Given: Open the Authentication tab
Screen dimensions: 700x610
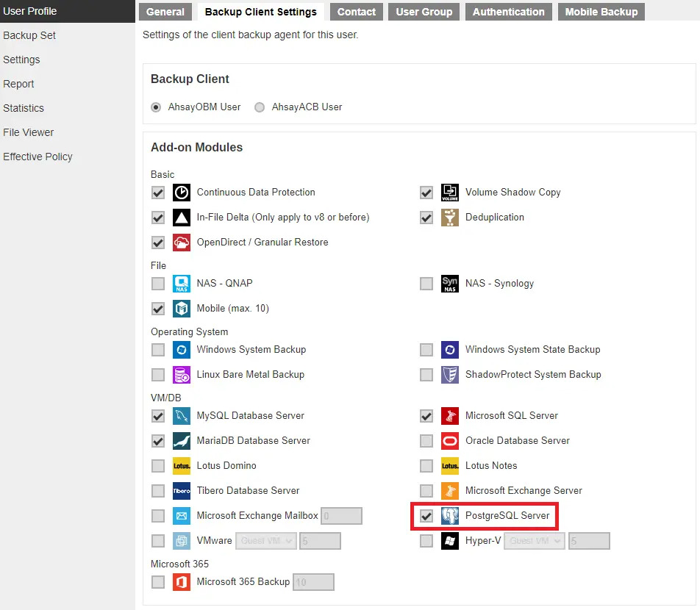Looking at the screenshot, I should pyautogui.click(x=509, y=12).
